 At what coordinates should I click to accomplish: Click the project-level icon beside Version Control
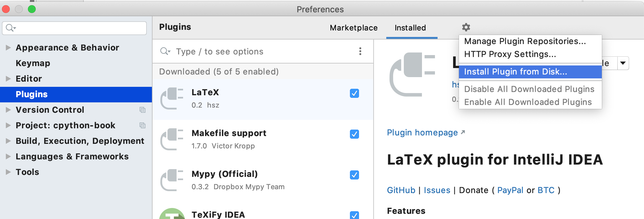(142, 110)
